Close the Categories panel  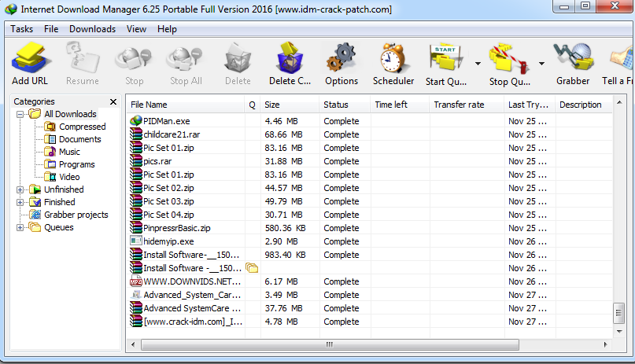click(x=113, y=101)
